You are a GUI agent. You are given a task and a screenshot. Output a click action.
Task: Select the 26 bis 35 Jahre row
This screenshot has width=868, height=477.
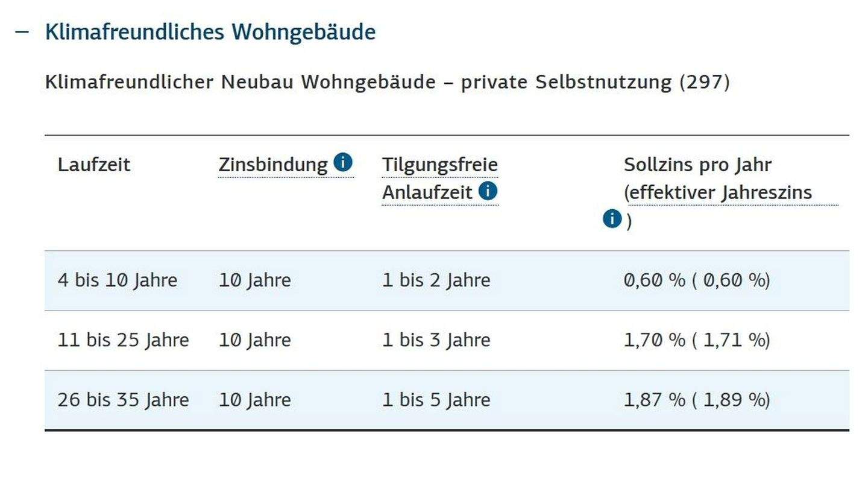(123, 400)
